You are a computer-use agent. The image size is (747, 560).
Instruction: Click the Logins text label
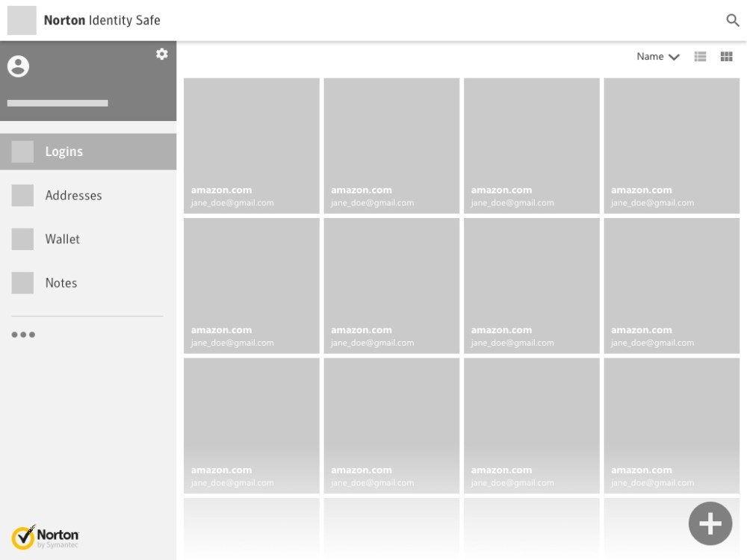(x=63, y=152)
